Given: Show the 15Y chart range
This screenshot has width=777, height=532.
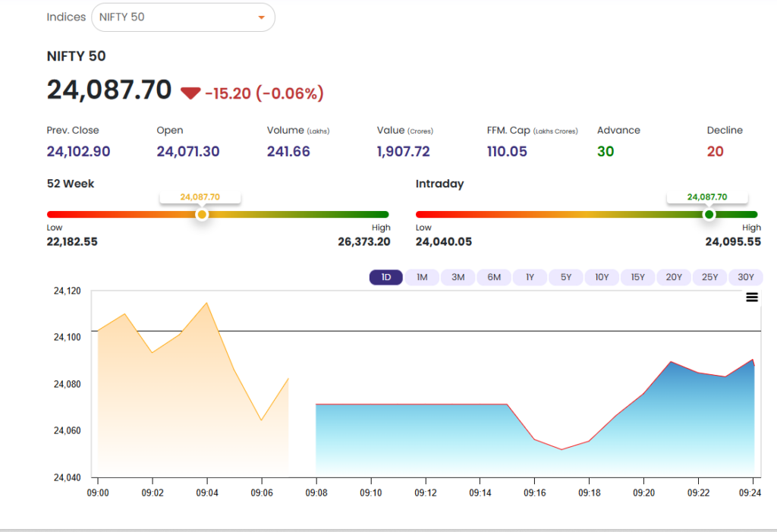Looking at the screenshot, I should tap(637, 277).
